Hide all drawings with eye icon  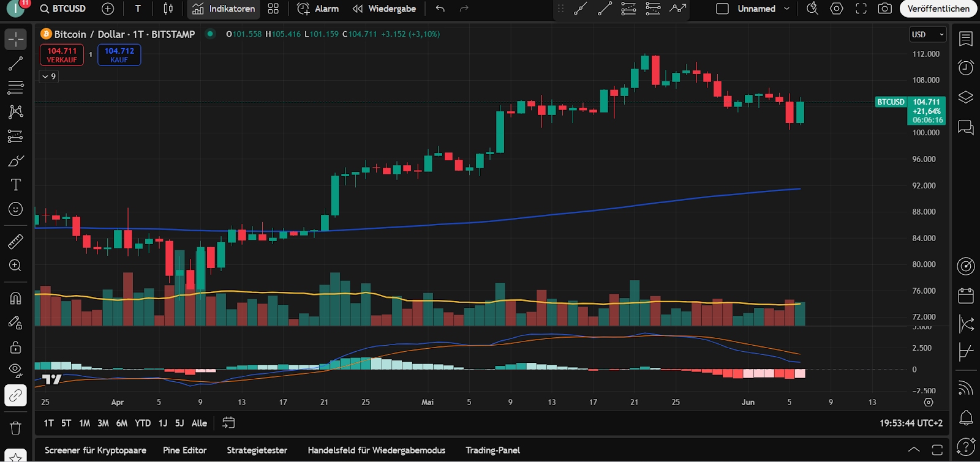click(x=16, y=371)
